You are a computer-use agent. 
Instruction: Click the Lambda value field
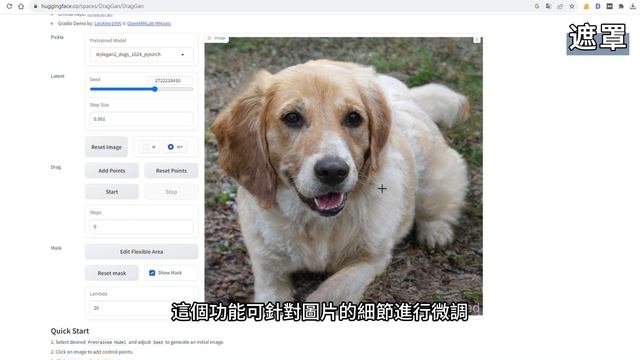pos(141,308)
